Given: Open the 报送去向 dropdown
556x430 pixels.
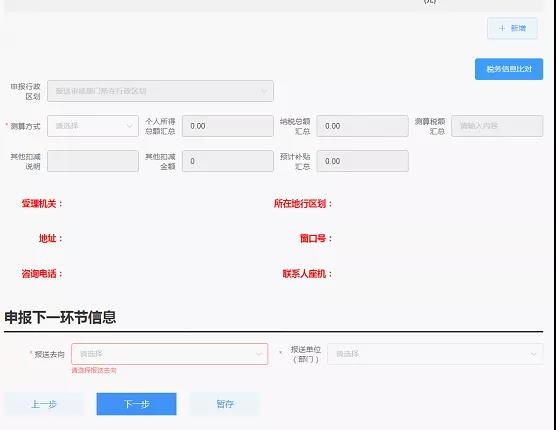Looking at the screenshot, I should click(x=169, y=354).
